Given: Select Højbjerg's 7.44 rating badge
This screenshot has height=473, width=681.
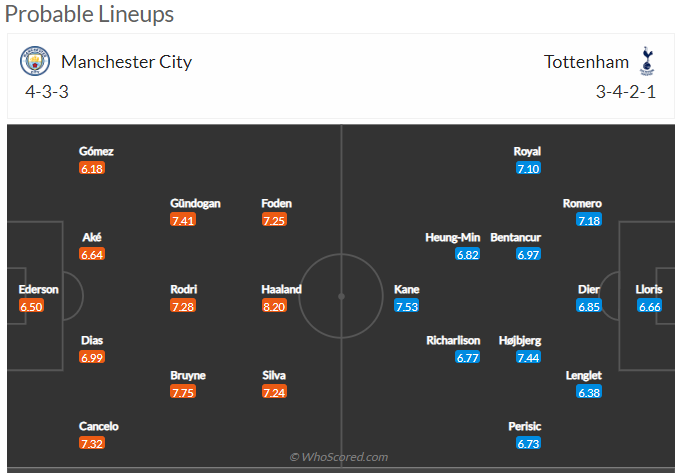Looking at the screenshot, I should click(x=529, y=357).
